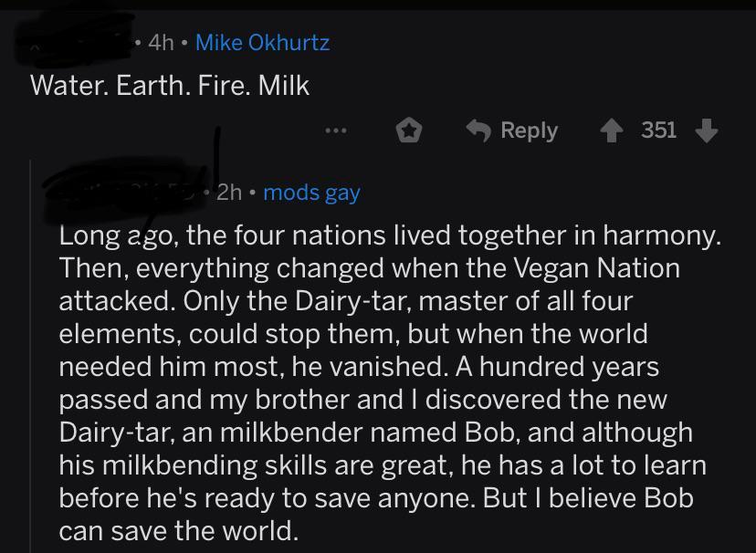This screenshot has width=756, height=553.
Task: Click the star-shaped award badge
Action: (410, 130)
